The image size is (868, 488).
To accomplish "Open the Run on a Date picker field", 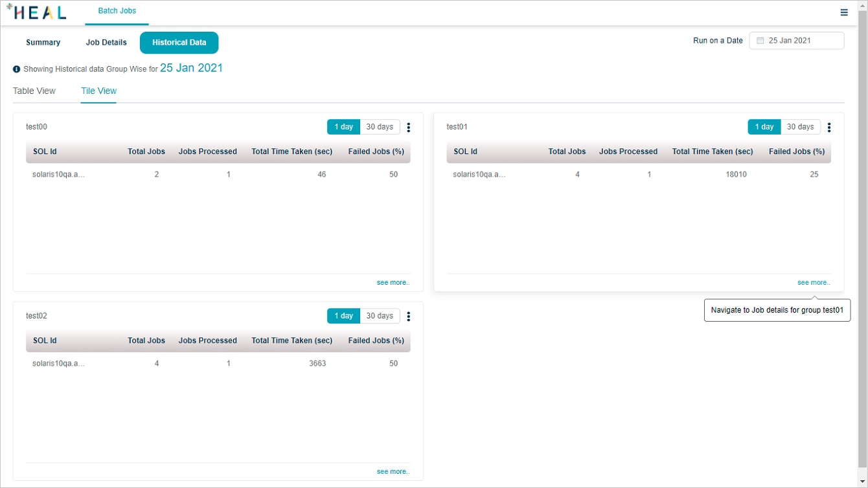I will (797, 41).
